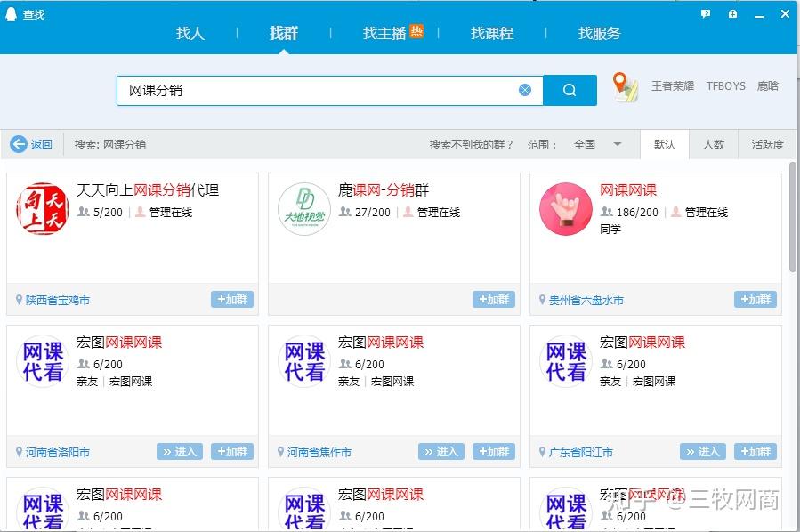Click the member count icon next to 186/200
This screenshot has height=532, width=800.
(x=607, y=211)
